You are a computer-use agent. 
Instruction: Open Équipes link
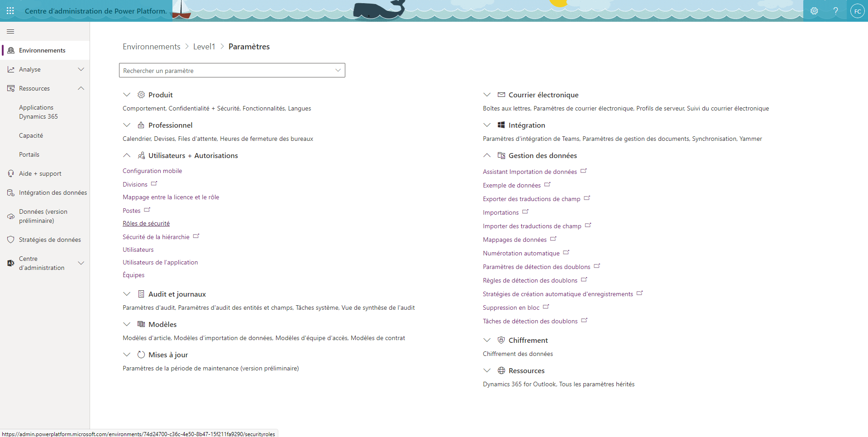click(134, 275)
